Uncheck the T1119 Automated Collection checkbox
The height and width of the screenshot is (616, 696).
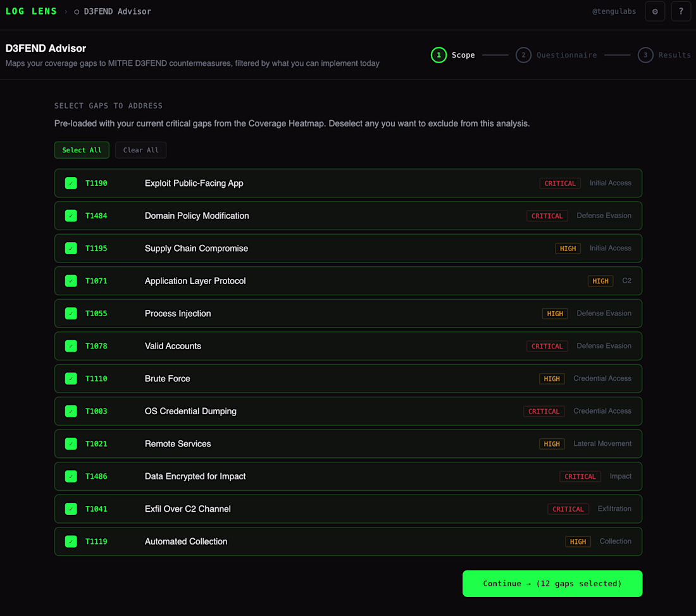coord(71,541)
